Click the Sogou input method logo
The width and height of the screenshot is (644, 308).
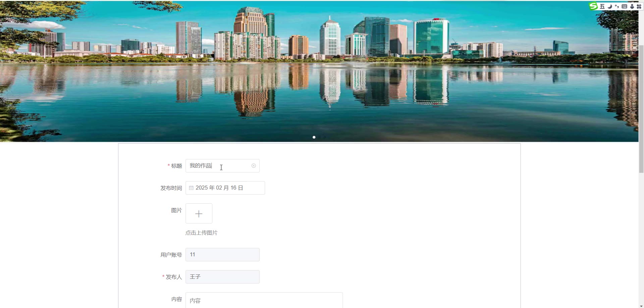pos(593,6)
